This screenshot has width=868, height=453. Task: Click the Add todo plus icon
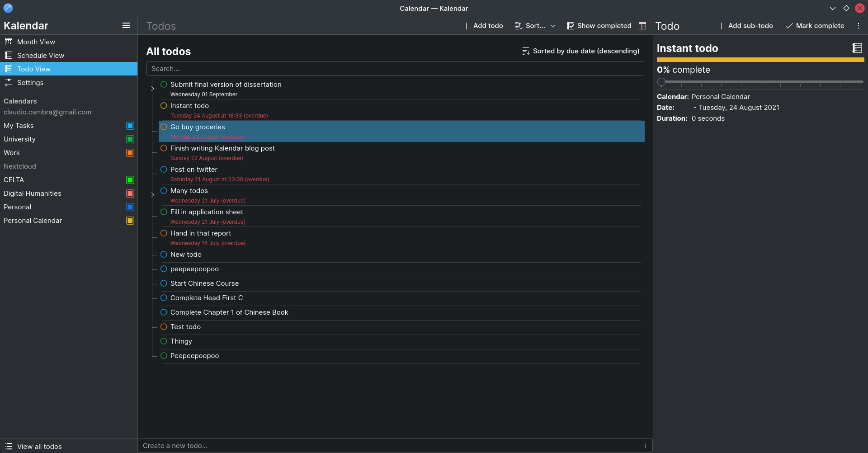coord(466,26)
